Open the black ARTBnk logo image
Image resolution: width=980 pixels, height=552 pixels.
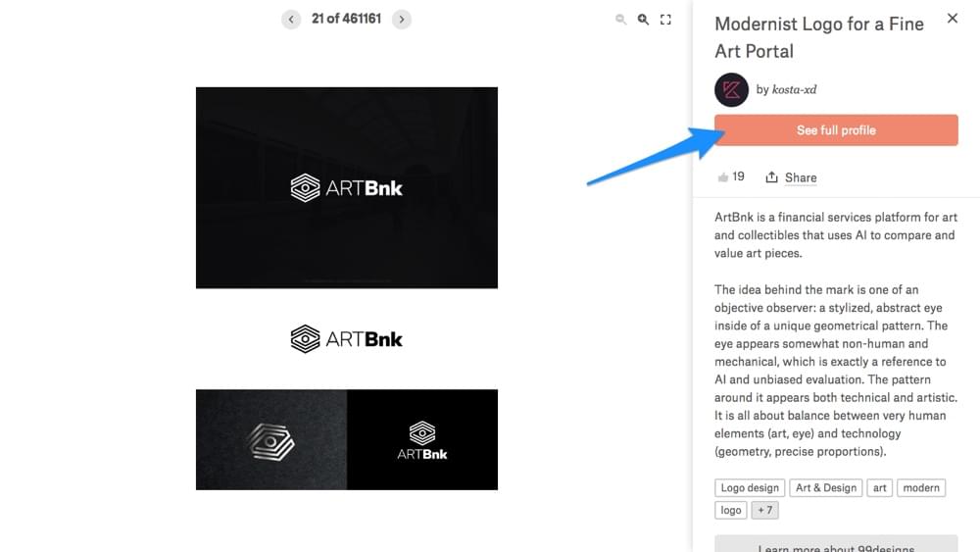point(347,187)
